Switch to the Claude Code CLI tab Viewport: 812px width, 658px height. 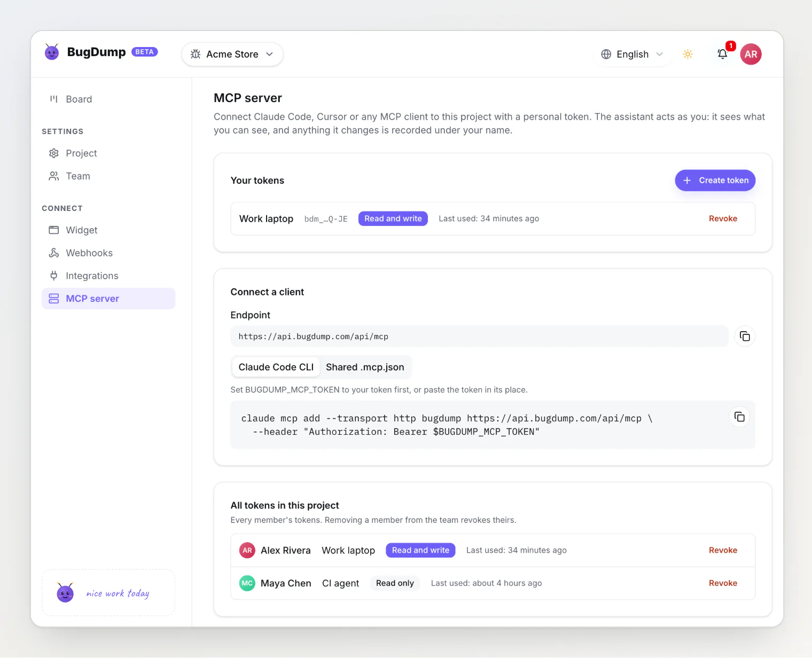click(x=276, y=367)
